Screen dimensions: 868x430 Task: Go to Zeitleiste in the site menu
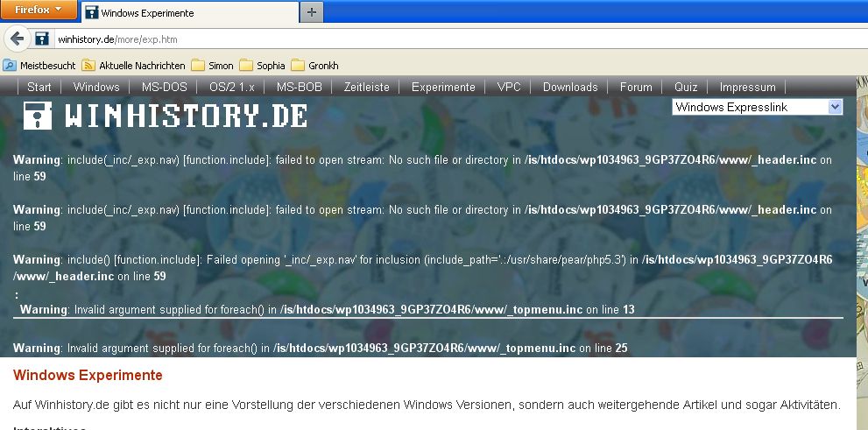click(366, 87)
